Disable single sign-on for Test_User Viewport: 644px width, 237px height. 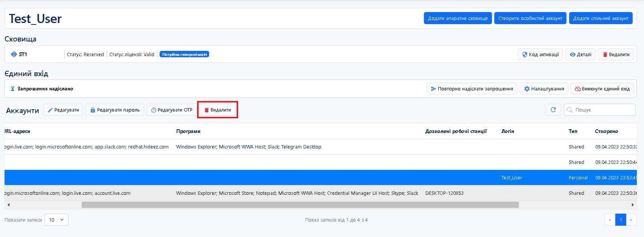point(602,89)
